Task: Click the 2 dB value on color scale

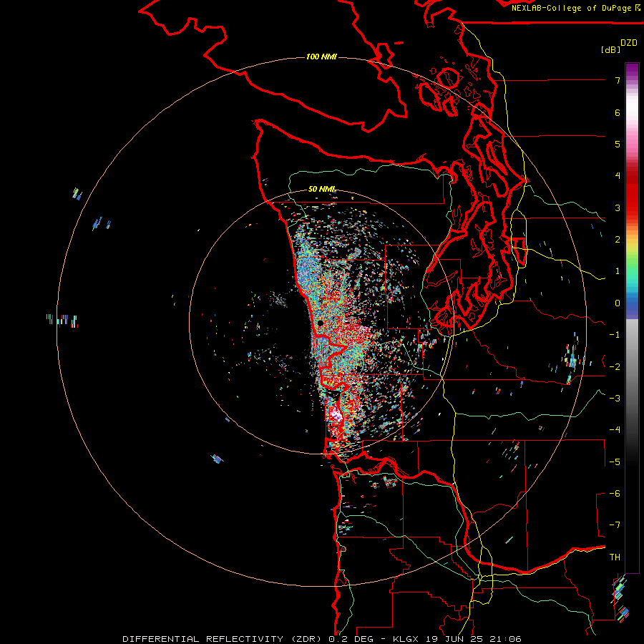Action: click(x=618, y=240)
